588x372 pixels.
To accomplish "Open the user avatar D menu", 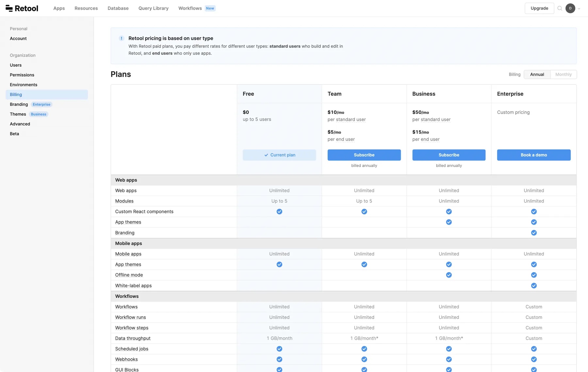I will (x=570, y=8).
